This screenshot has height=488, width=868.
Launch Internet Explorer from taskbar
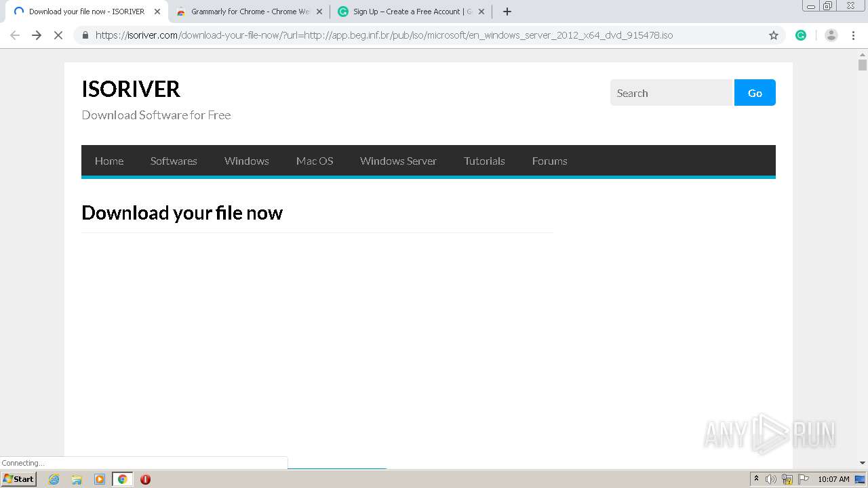pyautogui.click(x=54, y=479)
